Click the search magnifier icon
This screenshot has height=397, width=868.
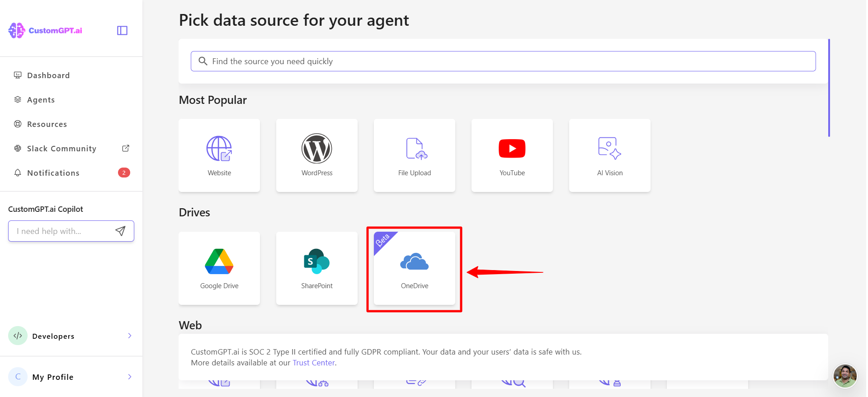click(x=203, y=61)
